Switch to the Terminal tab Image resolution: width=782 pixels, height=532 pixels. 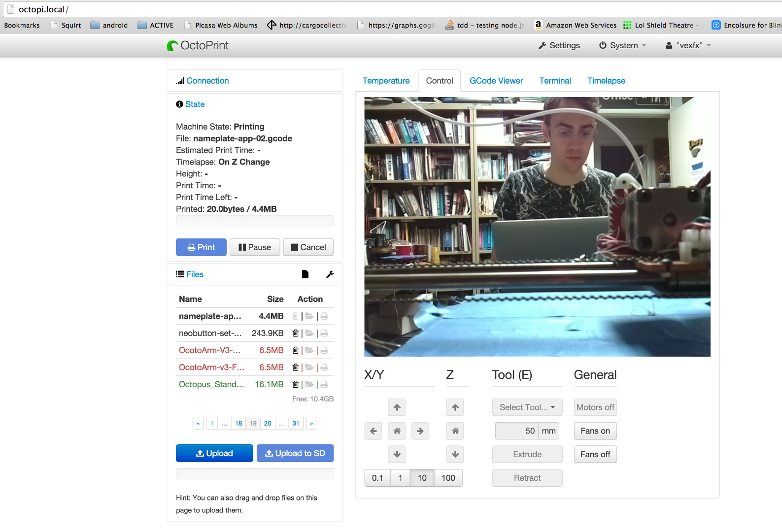[555, 81]
